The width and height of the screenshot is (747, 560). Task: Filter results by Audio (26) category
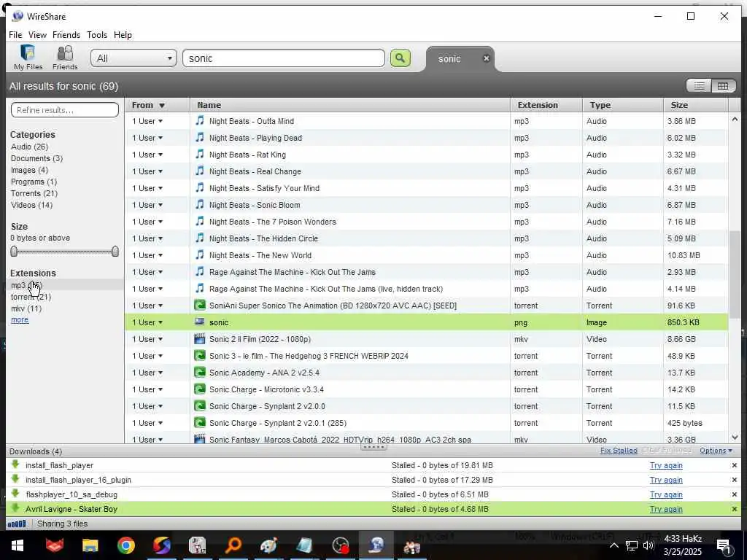(x=29, y=147)
